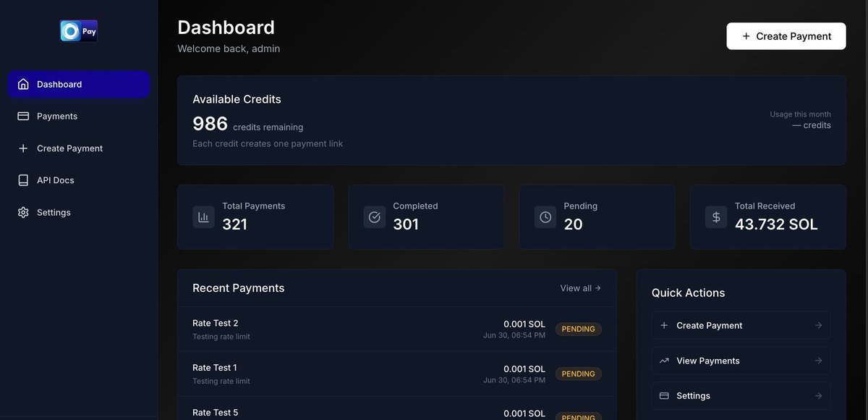Click the Usage this month label
The width and height of the screenshot is (868, 420).
[x=800, y=114]
